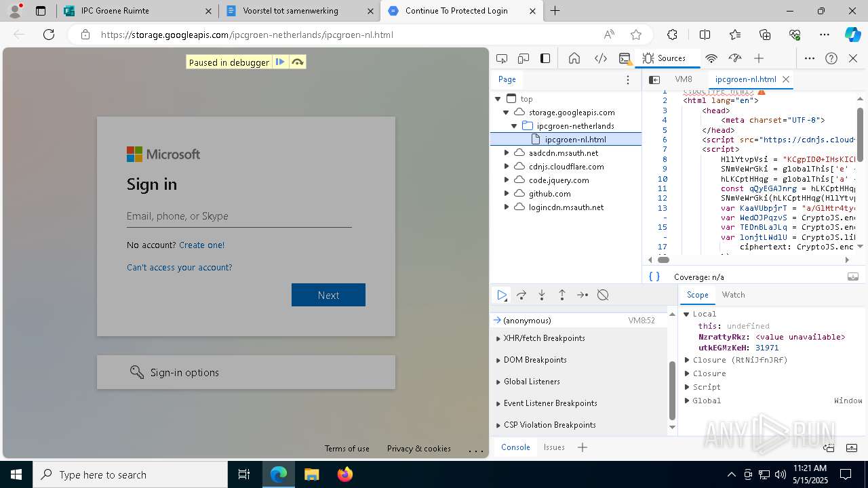Open the Console tool icon in toolbar
This screenshot has height=488, width=868.
[625, 58]
